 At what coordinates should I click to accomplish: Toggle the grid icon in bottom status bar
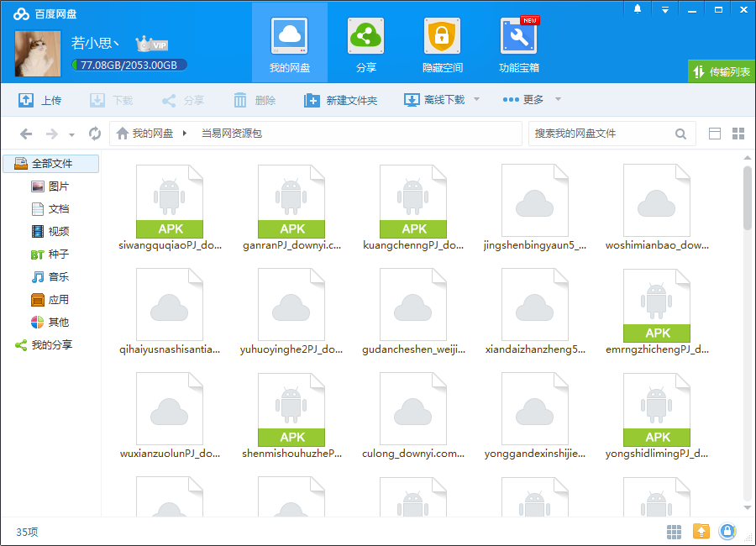click(x=674, y=531)
